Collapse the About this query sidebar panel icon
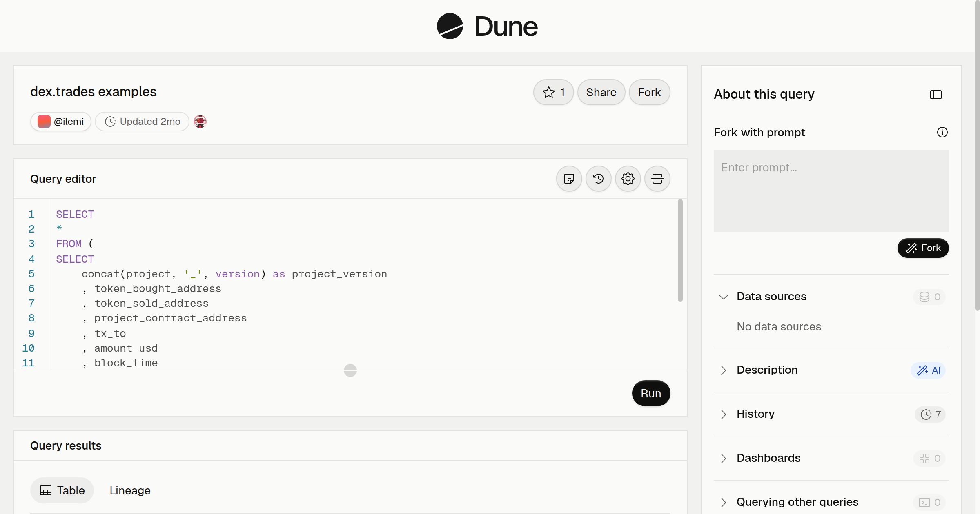The image size is (980, 514). pyautogui.click(x=935, y=95)
